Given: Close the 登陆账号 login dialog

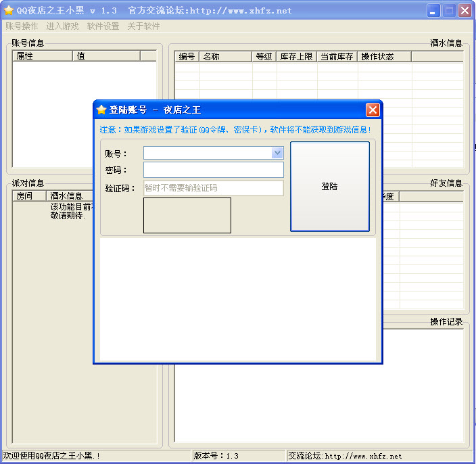Looking at the screenshot, I should click(373, 110).
